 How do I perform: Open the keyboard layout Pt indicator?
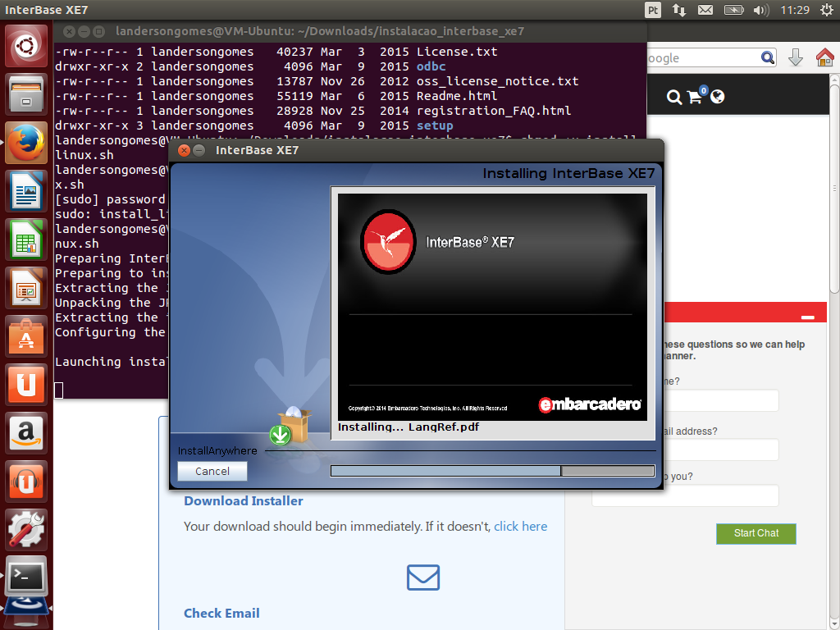coord(653,10)
